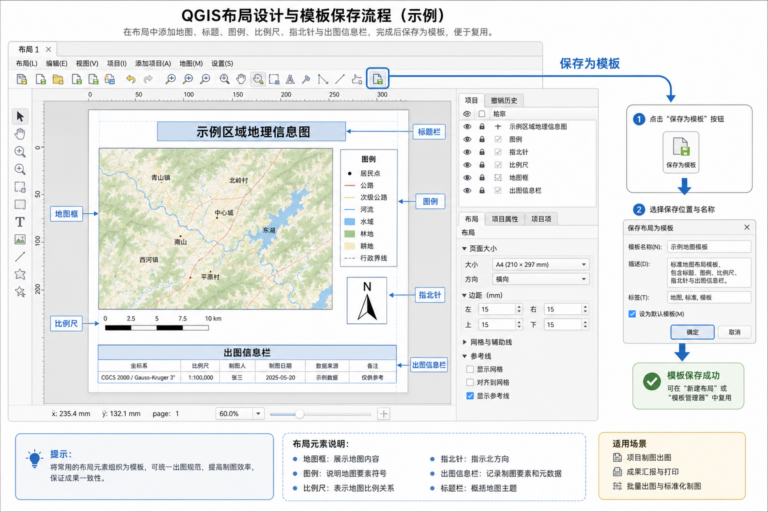Open the 编辑(E) menu

tap(56, 63)
